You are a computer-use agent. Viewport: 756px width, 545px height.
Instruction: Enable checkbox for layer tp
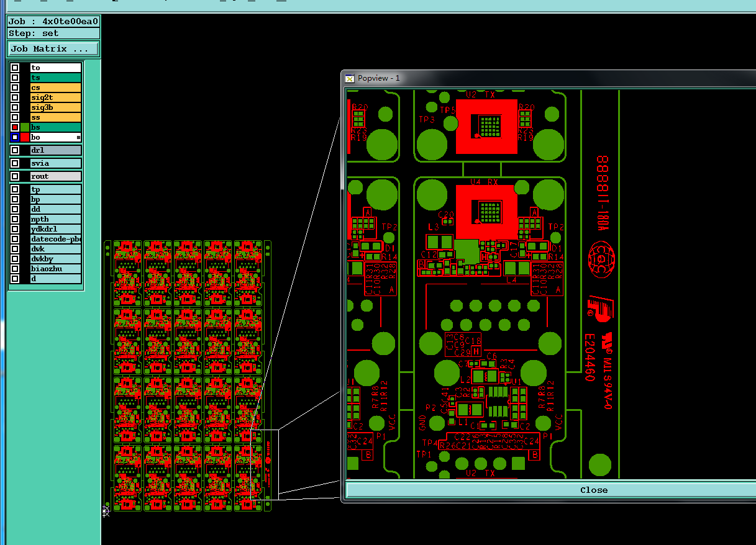(15, 189)
